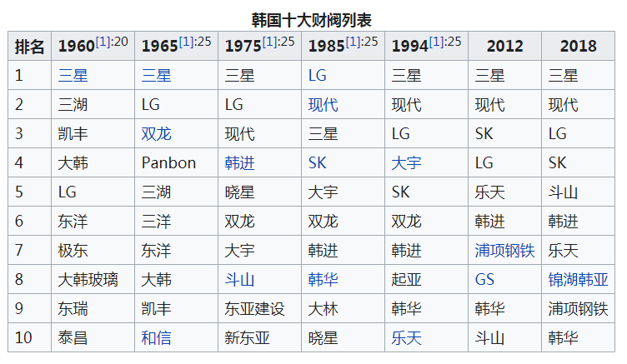The height and width of the screenshot is (364, 627).
Task: Select the 东亚建设 cell
Action: pos(260,309)
